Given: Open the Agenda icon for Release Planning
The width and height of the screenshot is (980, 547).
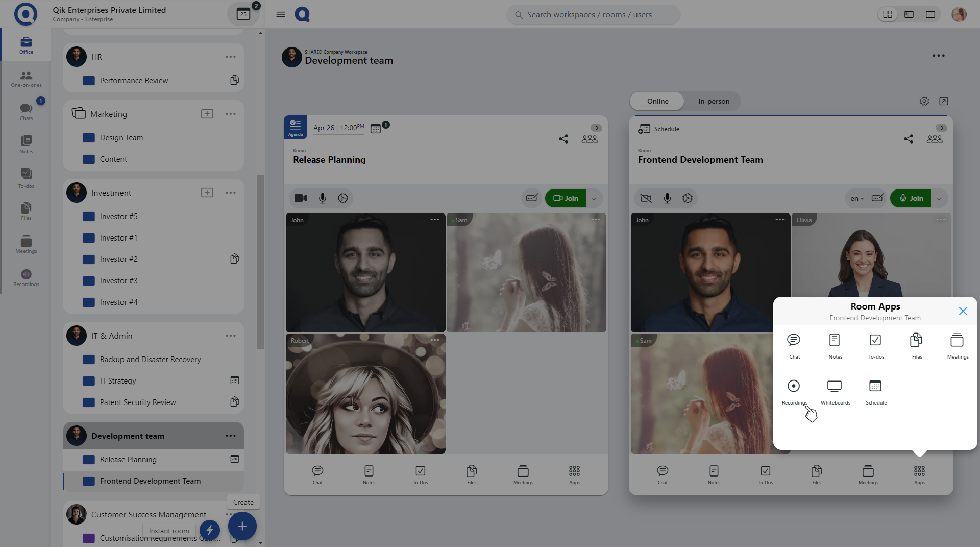Looking at the screenshot, I should pyautogui.click(x=296, y=127).
